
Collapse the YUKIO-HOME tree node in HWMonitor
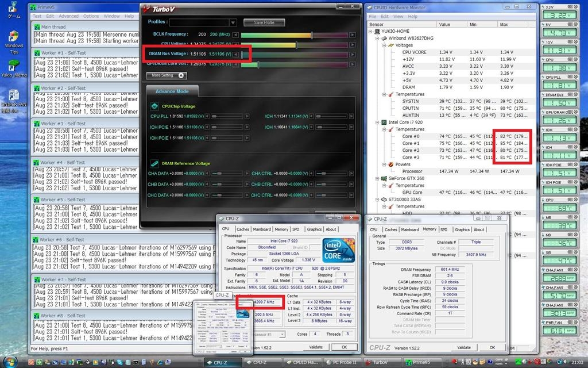pos(370,31)
